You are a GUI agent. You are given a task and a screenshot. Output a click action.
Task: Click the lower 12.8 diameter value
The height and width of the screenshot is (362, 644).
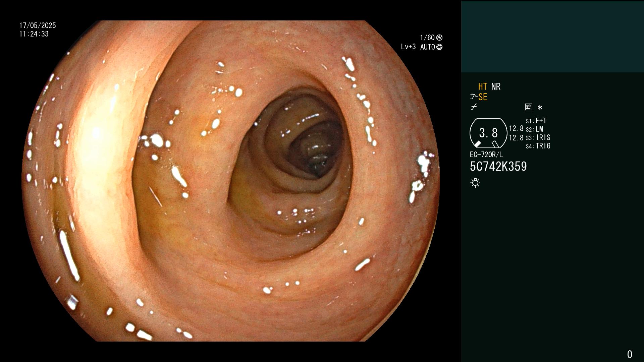(x=516, y=137)
